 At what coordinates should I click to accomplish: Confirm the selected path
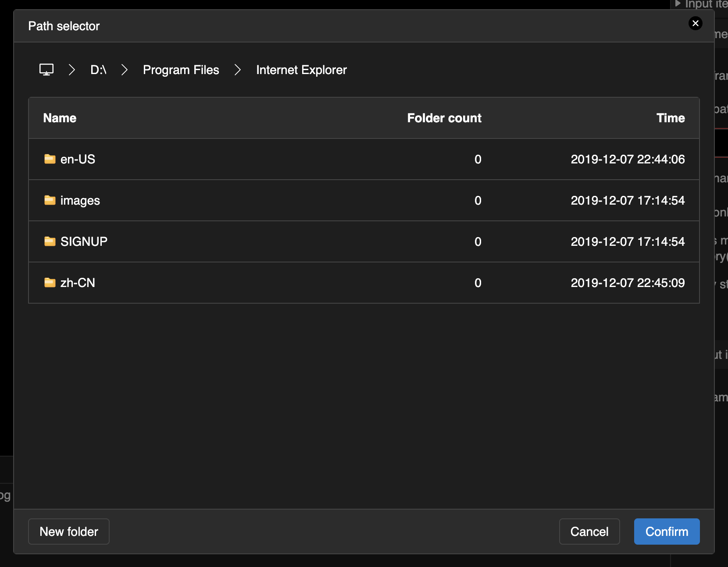coord(667,532)
